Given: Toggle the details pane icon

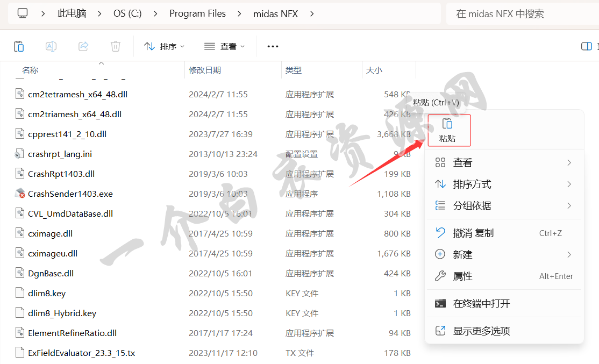Looking at the screenshot, I should click(587, 46).
